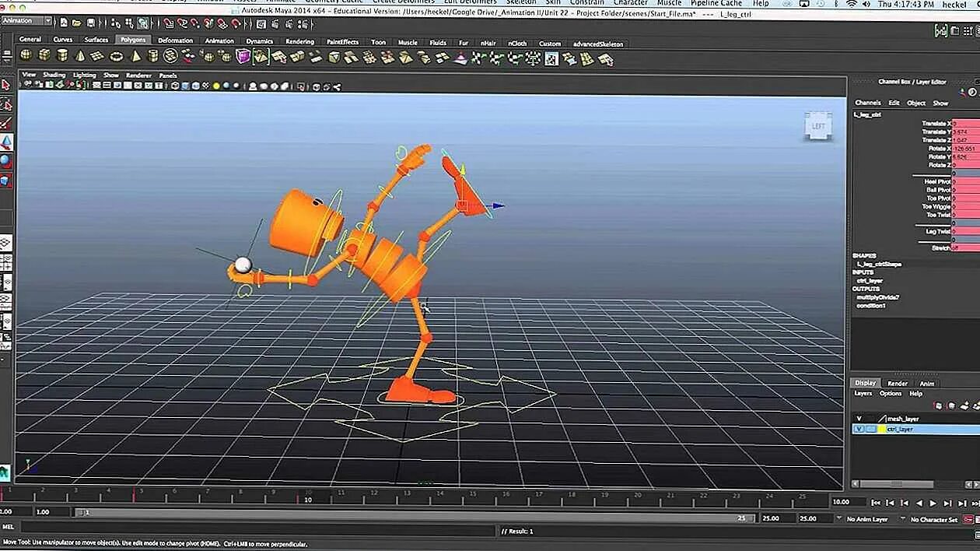Screen dimensions: 980x551
Task: Switch to the Anim layer tab
Action: point(927,383)
